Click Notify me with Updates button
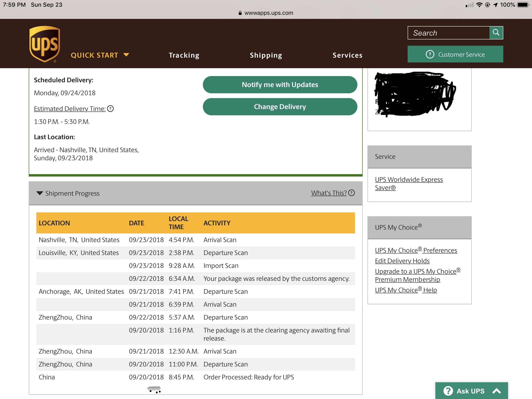This screenshot has height=399, width=532. click(x=280, y=85)
